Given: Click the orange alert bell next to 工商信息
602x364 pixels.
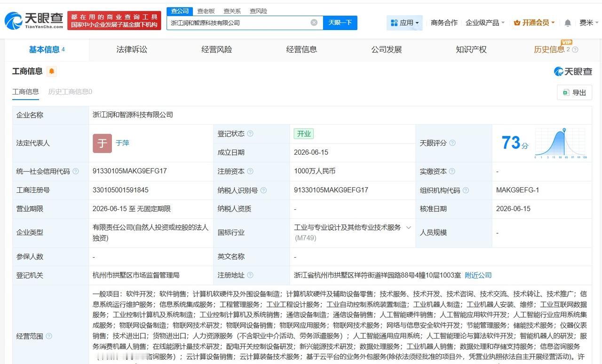Looking at the screenshot, I should [x=52, y=71].
